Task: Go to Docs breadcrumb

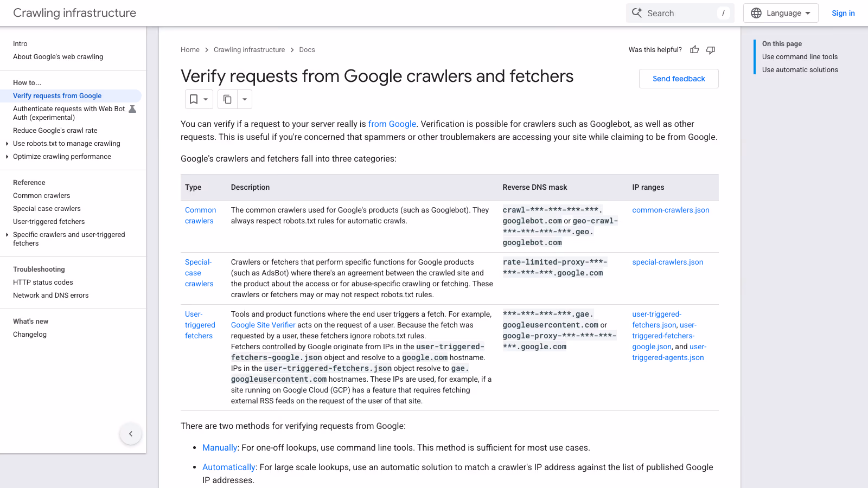Action: 307,50
